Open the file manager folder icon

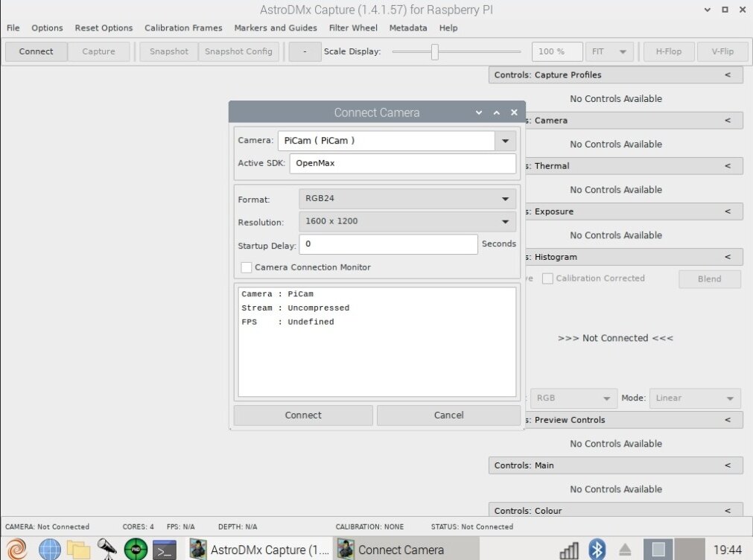(x=78, y=550)
